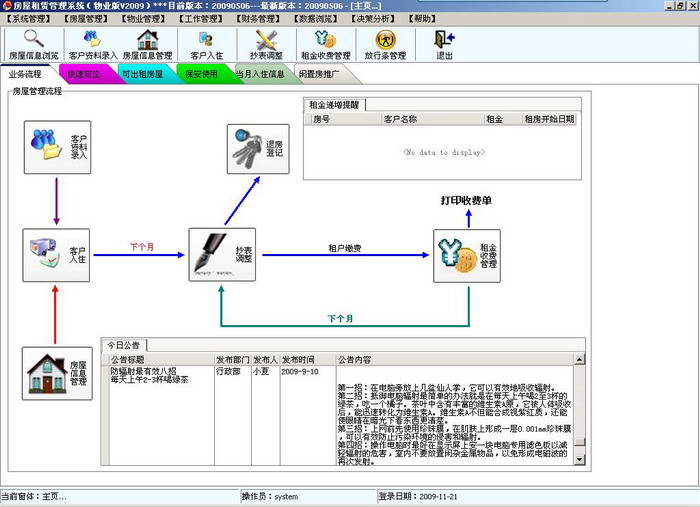The height and width of the screenshot is (507, 700).
Task: Switch to 可出租房屋 tab
Action: coord(143,74)
